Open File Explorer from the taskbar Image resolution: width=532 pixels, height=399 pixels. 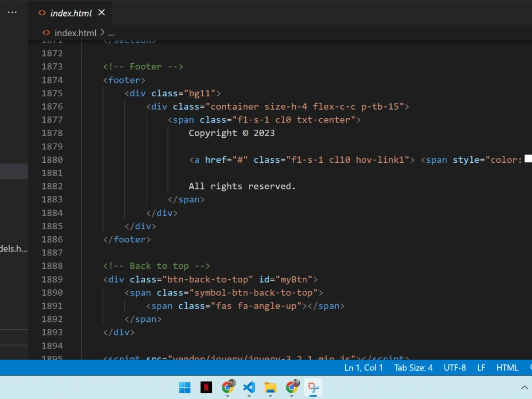click(x=270, y=387)
